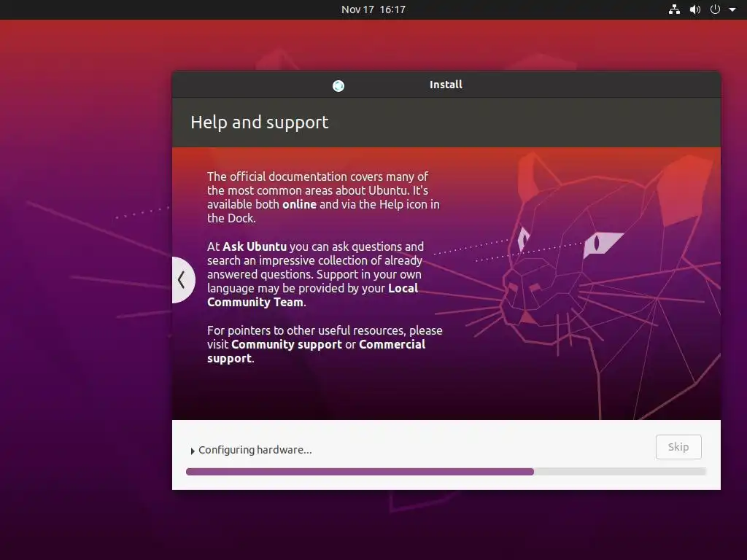Image resolution: width=747 pixels, height=560 pixels.
Task: Open the network status icon in the top bar
Action: [x=674, y=9]
